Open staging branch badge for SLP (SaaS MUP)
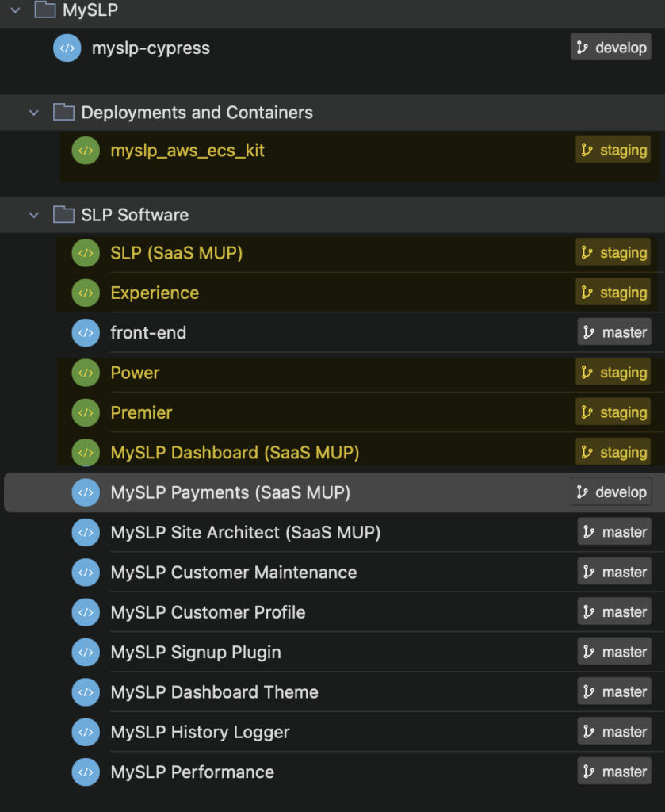Image resolution: width=665 pixels, height=812 pixels. [613, 252]
